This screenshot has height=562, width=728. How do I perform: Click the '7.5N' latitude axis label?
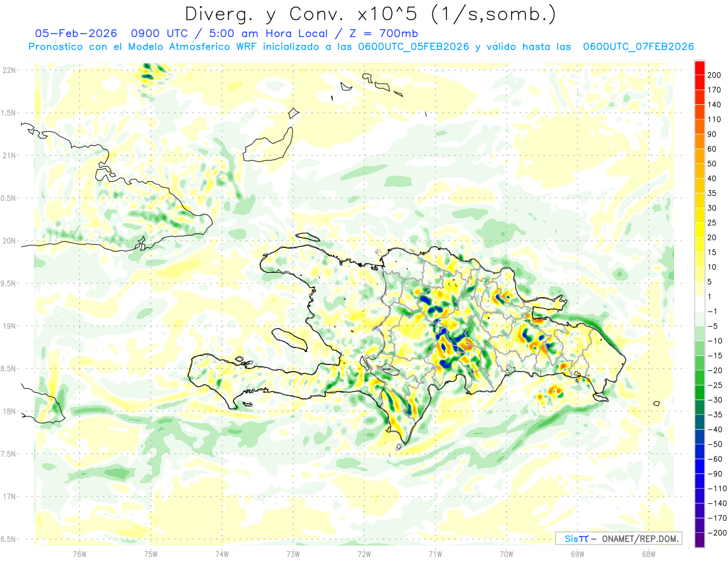tap(9, 454)
